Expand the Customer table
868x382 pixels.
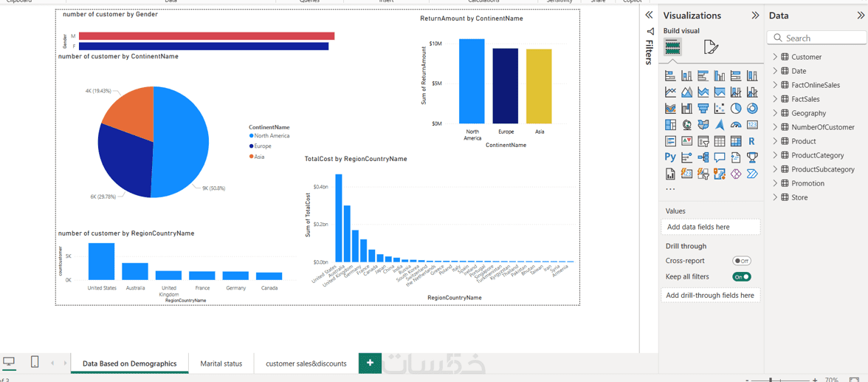pos(775,57)
